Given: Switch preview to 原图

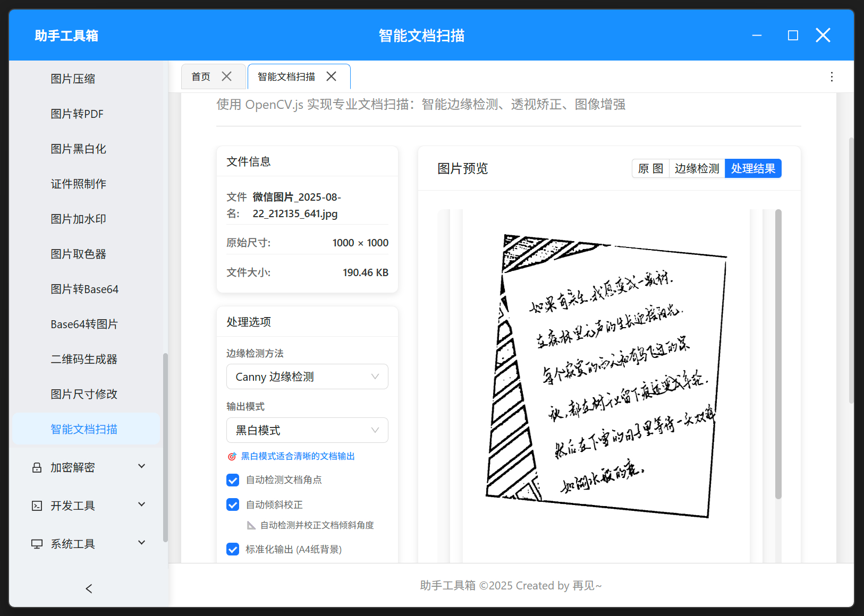Looking at the screenshot, I should [650, 168].
